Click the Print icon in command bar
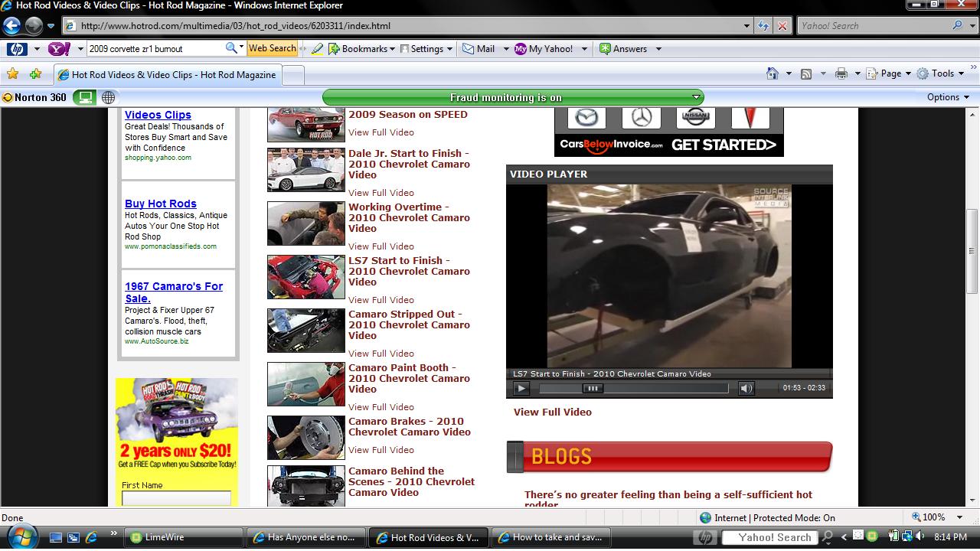 841,73
